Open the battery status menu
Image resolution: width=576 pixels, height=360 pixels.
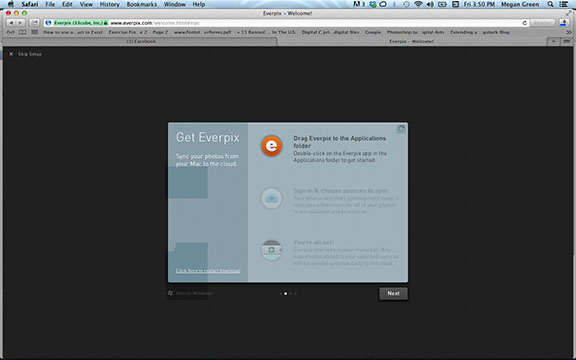pyautogui.click(x=442, y=4)
